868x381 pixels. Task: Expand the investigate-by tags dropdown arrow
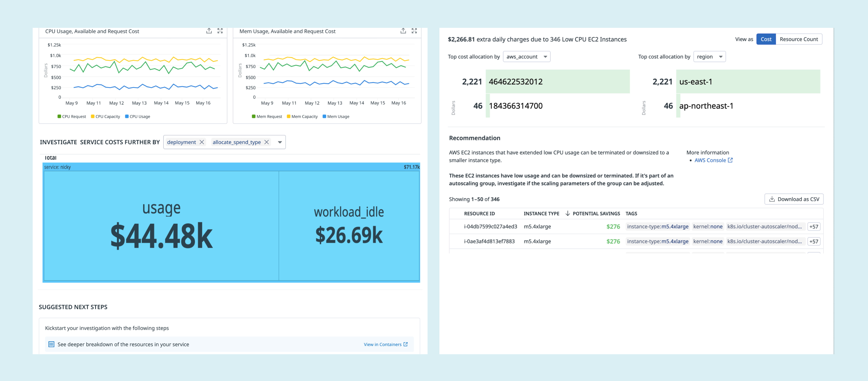280,142
